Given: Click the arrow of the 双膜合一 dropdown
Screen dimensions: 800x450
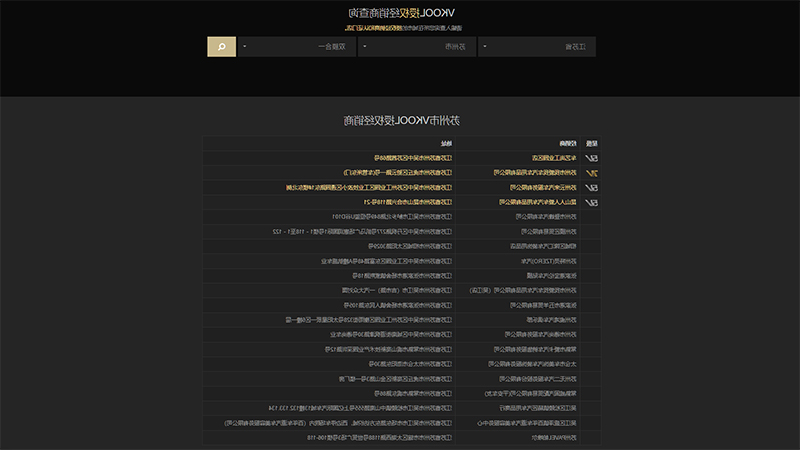Looking at the screenshot, I should pos(244,46).
